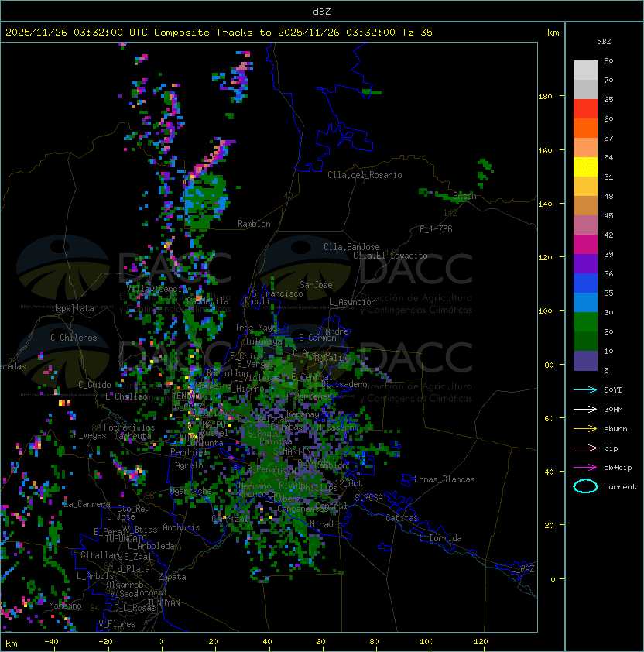The width and height of the screenshot is (644, 652).
Task: Click the 'Potrerillos' map label
Action: (x=129, y=427)
